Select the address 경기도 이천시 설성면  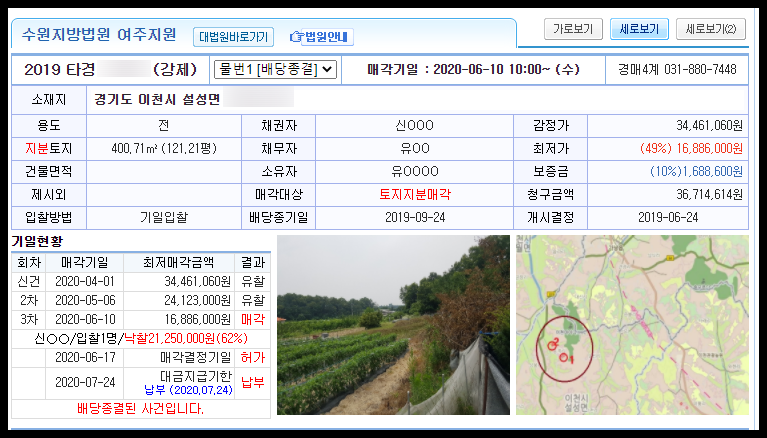157,100
